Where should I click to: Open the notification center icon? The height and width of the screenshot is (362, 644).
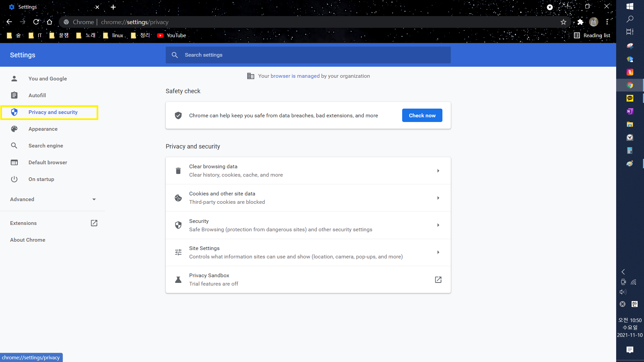(x=630, y=350)
